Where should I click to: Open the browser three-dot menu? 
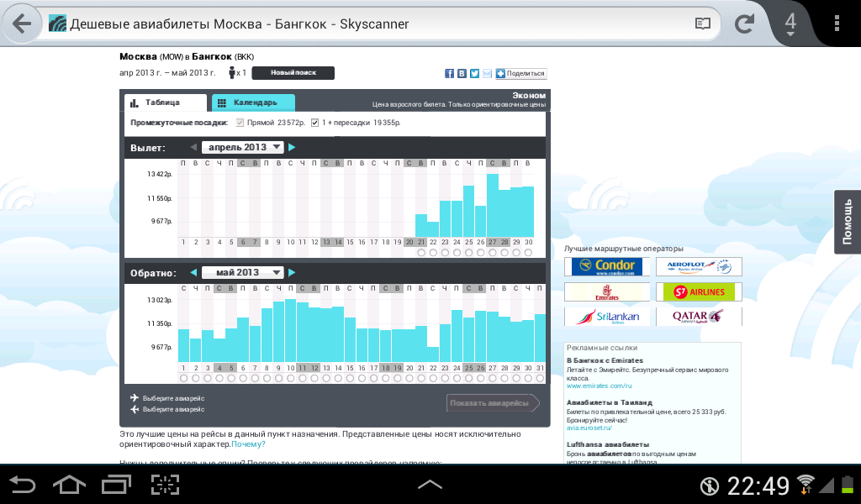(x=837, y=24)
